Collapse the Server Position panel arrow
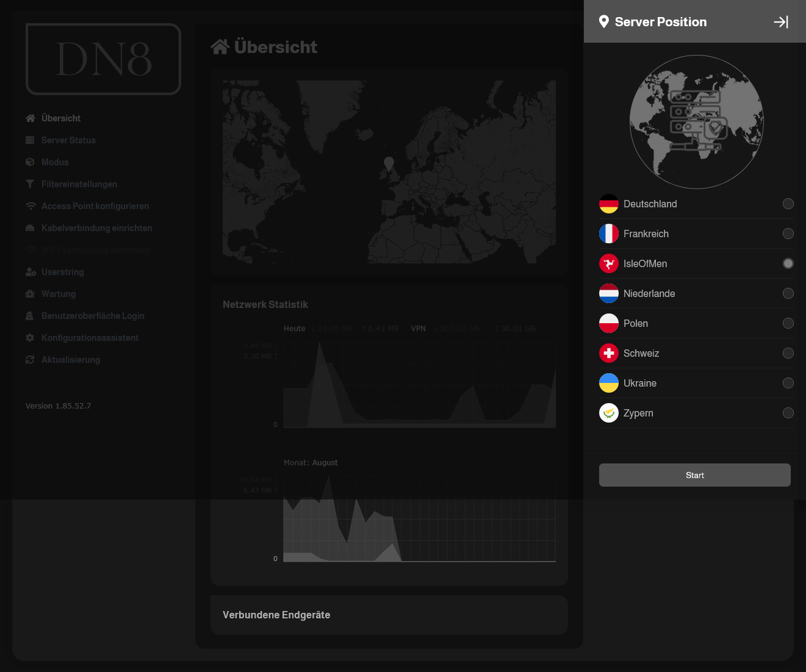This screenshot has width=806, height=672. click(x=781, y=22)
